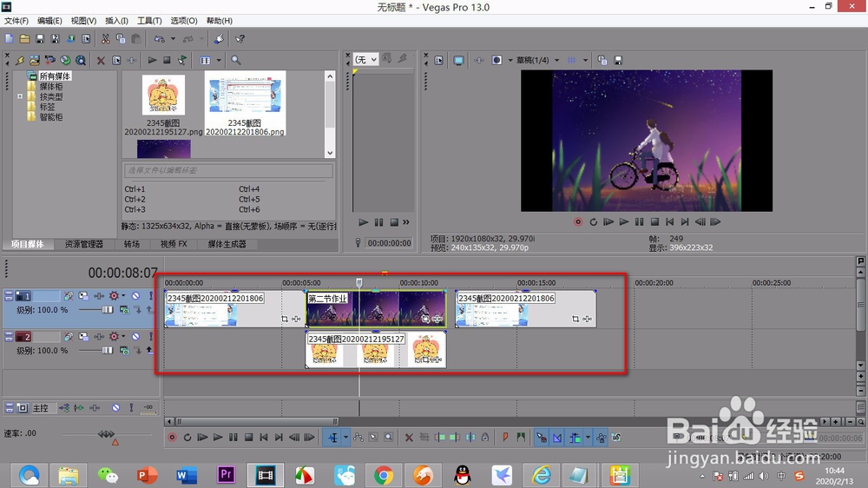This screenshot has width=868, height=488.
Task: Adjust the 速率 playback rate slider
Action: [x=106, y=433]
